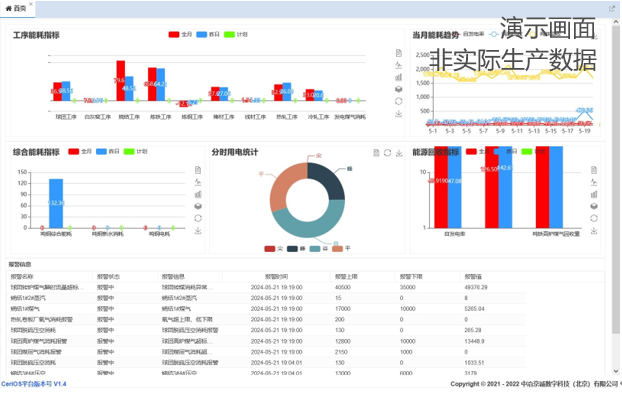622x394 pixels.
Task: Click the 5-19 x-axis label in trend chart
Action: click(x=584, y=131)
